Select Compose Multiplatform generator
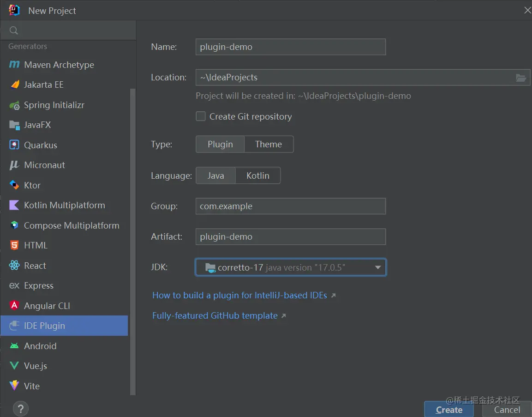Screen dimensions: 532x417 [64, 225]
